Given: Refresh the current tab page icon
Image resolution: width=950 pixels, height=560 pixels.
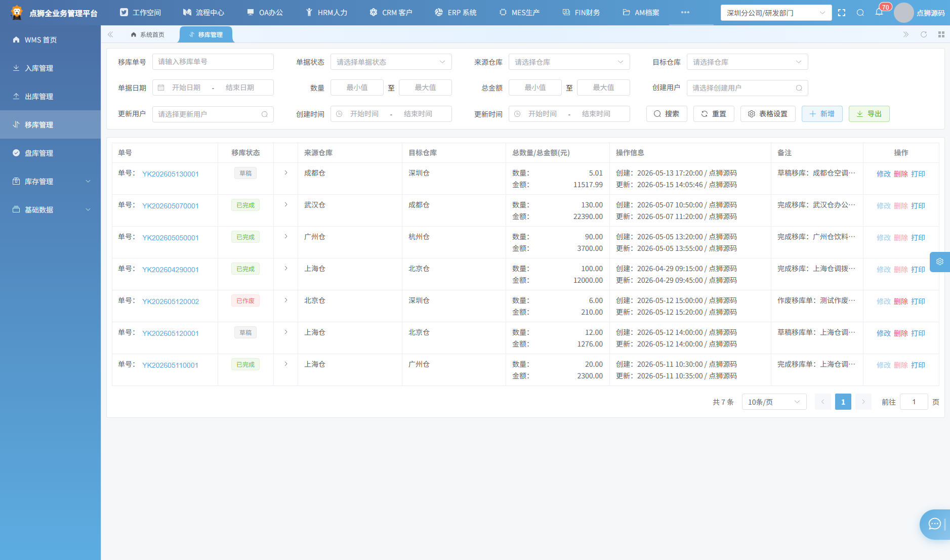Looking at the screenshot, I should point(924,34).
